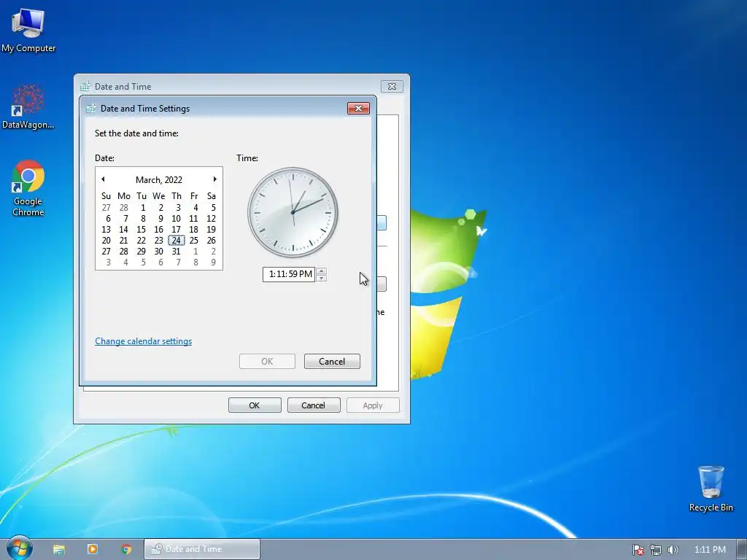The width and height of the screenshot is (747, 560).
Task: Select March 1 in the calendar
Action: [x=142, y=207]
